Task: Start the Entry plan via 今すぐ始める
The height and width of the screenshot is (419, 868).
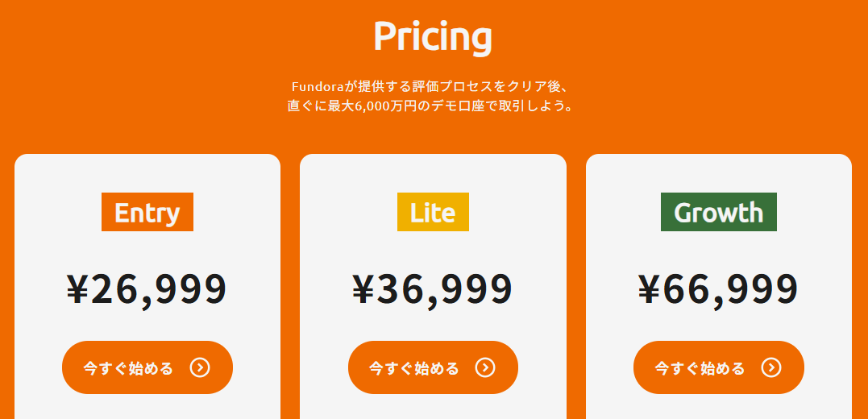Action: 147,367
